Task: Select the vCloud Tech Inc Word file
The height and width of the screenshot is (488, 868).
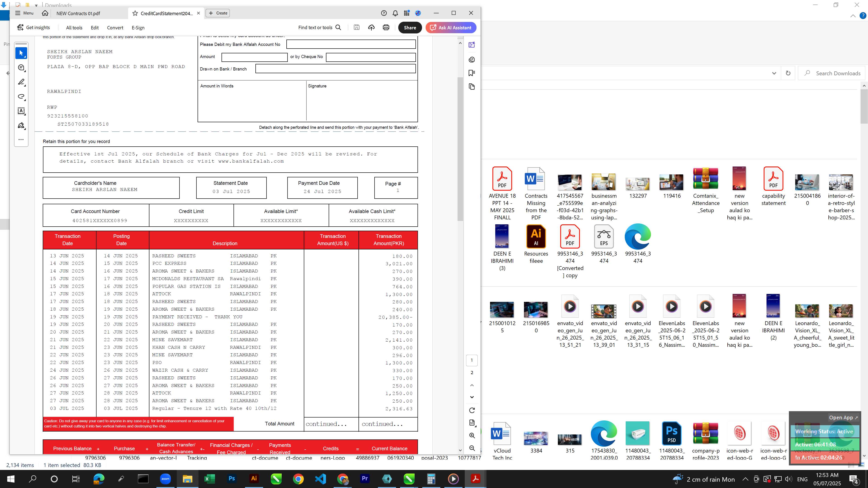Action: coord(502,441)
